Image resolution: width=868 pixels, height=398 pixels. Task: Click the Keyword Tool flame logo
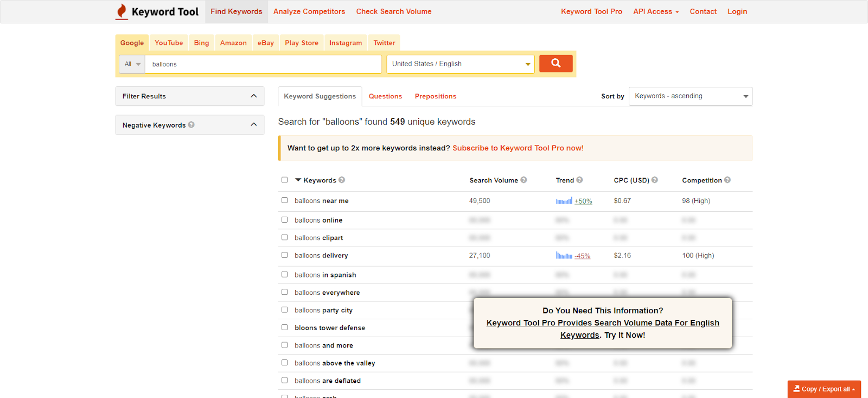[122, 11]
